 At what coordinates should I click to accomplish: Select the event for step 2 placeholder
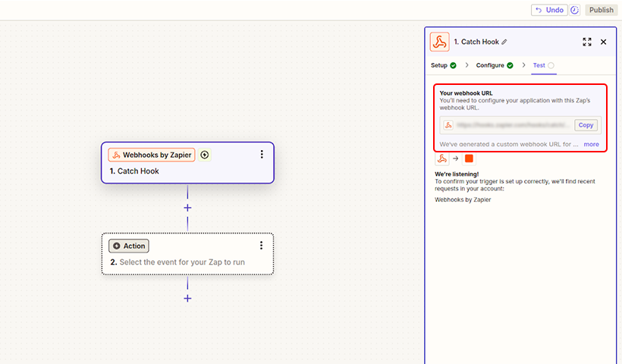182,262
